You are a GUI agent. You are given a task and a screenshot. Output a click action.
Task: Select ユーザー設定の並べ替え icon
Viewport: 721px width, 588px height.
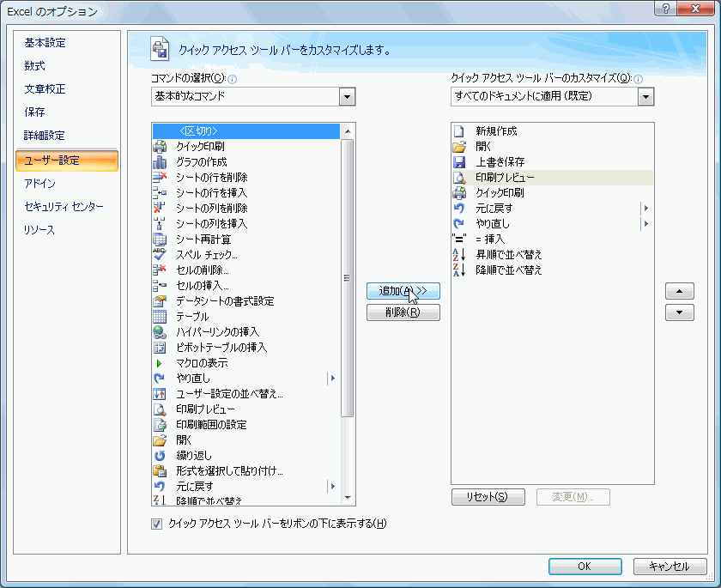(160, 394)
